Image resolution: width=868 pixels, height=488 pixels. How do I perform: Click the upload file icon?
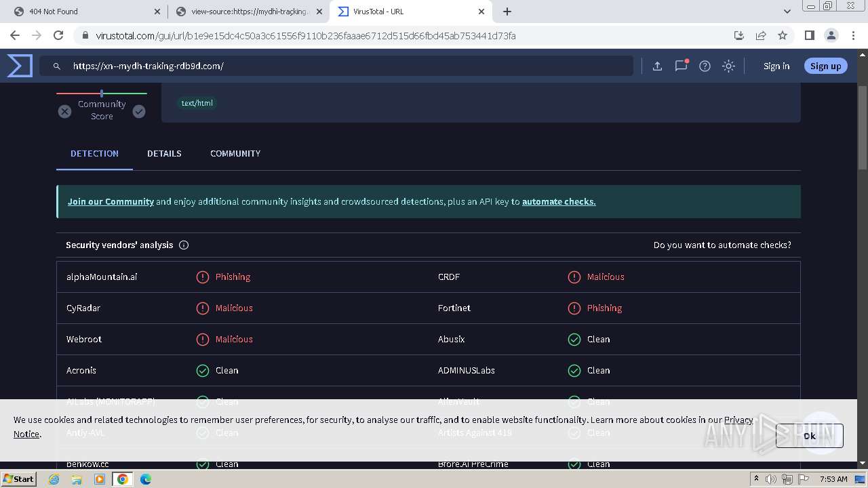tap(657, 66)
